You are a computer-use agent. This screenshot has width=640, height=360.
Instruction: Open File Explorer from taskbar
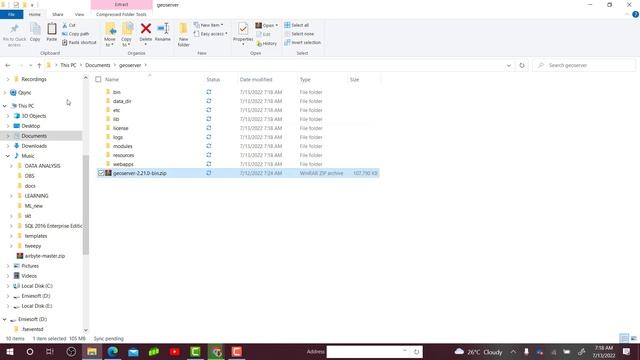[92, 352]
